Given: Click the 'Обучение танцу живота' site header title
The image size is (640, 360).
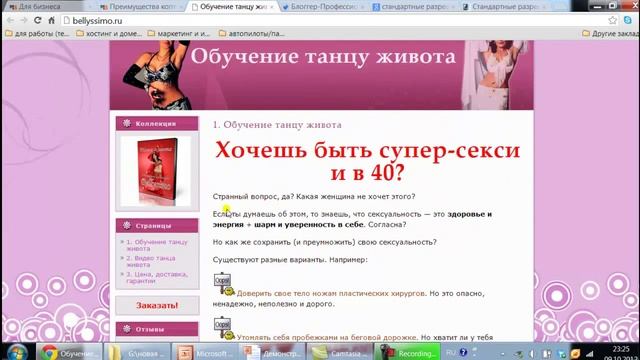Looking at the screenshot, I should point(323,56).
